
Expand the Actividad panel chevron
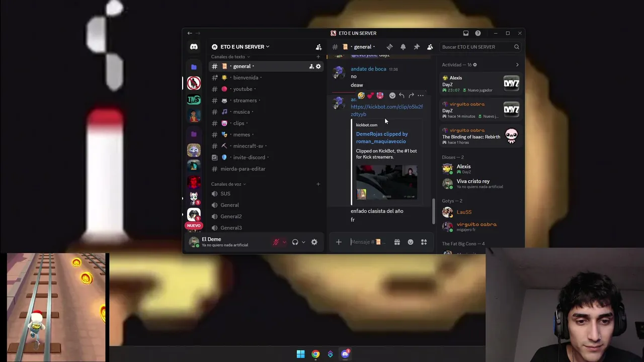[517, 65]
